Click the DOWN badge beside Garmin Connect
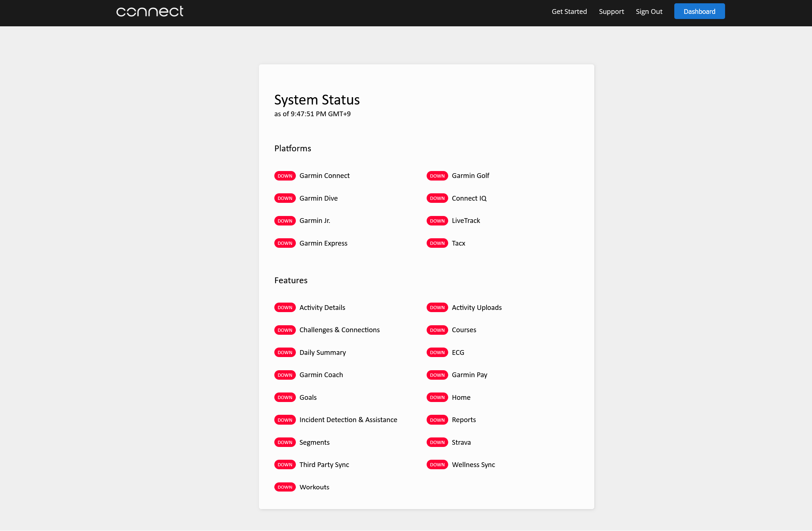 pos(285,176)
